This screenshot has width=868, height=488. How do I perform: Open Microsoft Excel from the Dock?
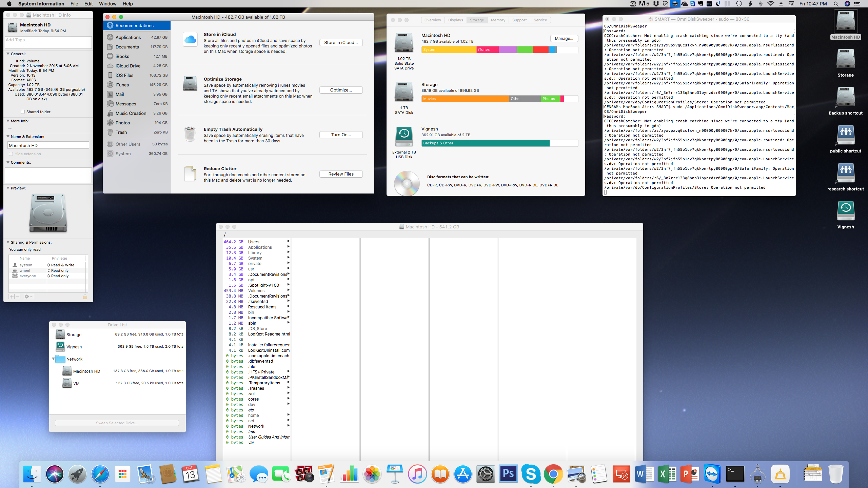(x=667, y=474)
